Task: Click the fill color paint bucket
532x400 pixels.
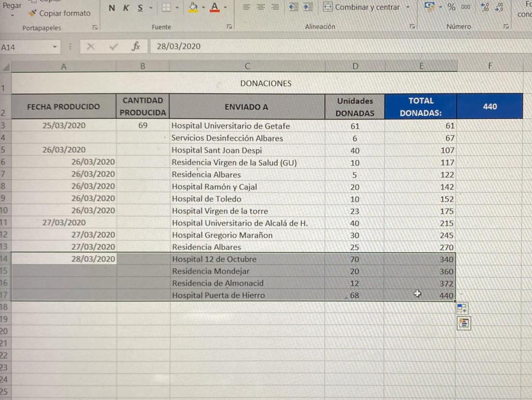Action: 193,7
